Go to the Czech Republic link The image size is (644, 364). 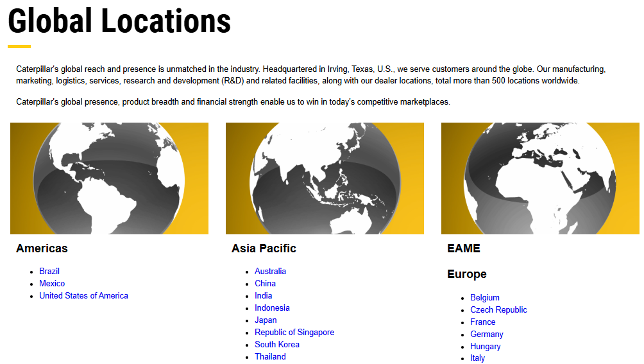[x=498, y=310]
